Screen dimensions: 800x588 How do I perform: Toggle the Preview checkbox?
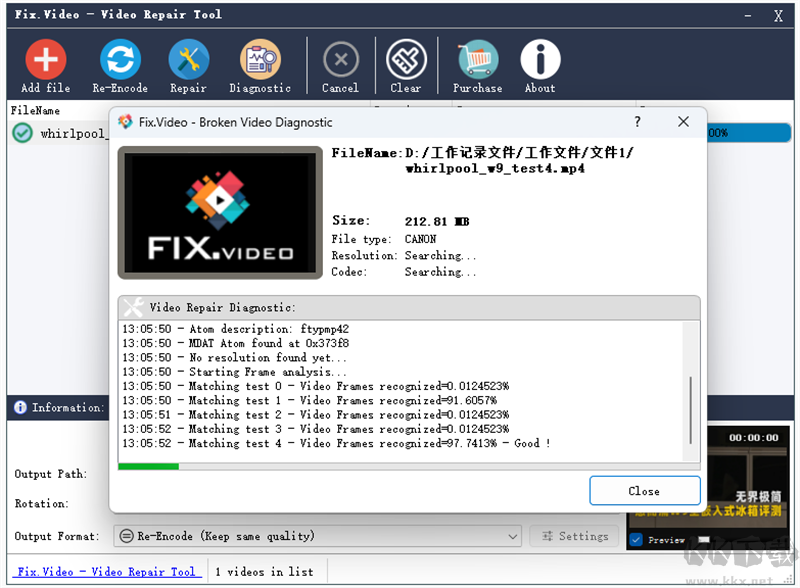pos(635,540)
